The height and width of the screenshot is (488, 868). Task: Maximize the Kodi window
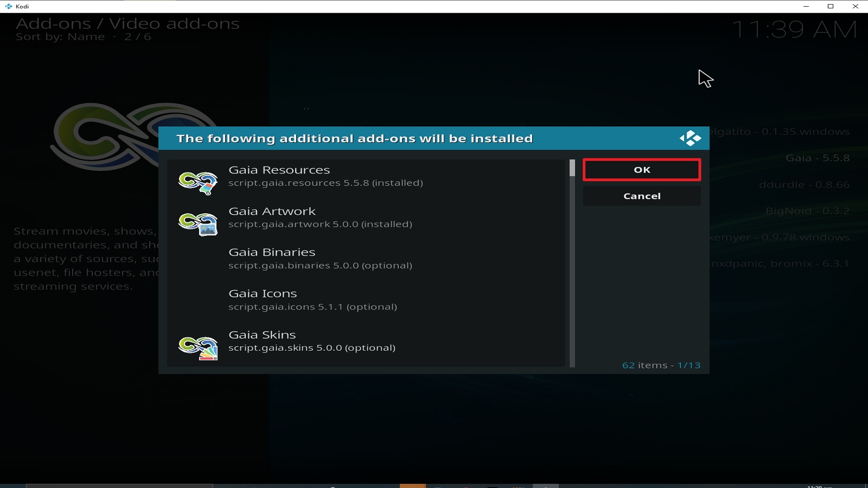pos(830,6)
